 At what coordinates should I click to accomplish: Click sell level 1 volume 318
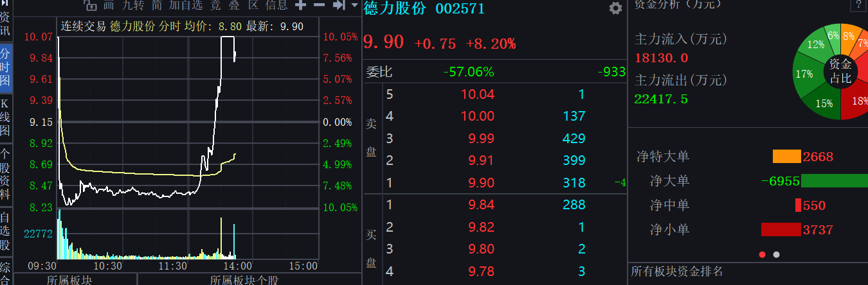pos(574,183)
